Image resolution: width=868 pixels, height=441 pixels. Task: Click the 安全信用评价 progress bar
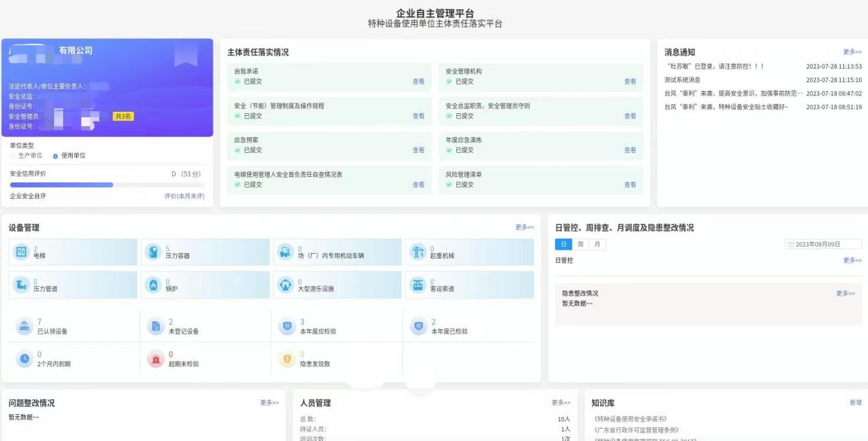107,184
